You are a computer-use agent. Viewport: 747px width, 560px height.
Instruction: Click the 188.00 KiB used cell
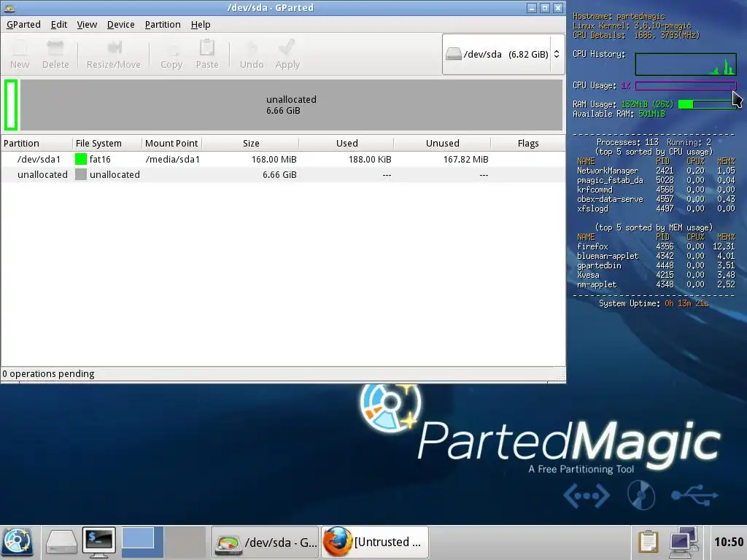pyautogui.click(x=370, y=159)
